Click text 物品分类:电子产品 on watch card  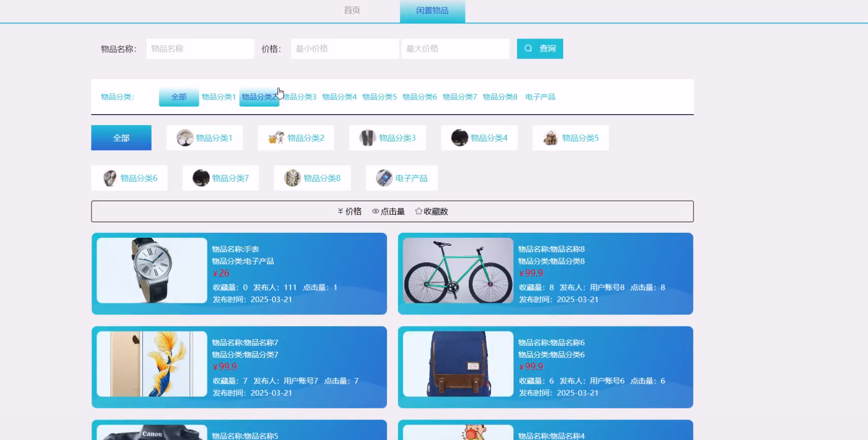[243, 261]
